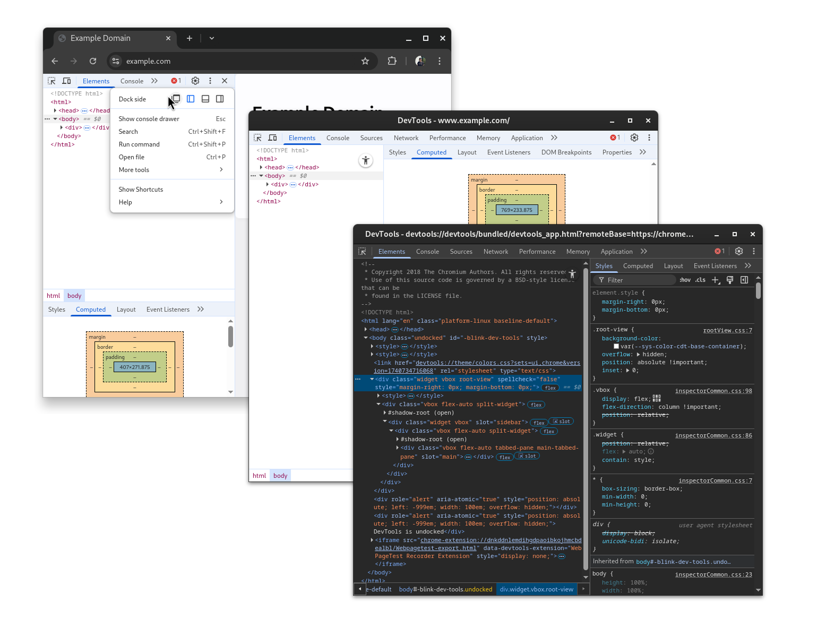
Task: Open the rootView.css:7 source link
Action: click(727, 330)
